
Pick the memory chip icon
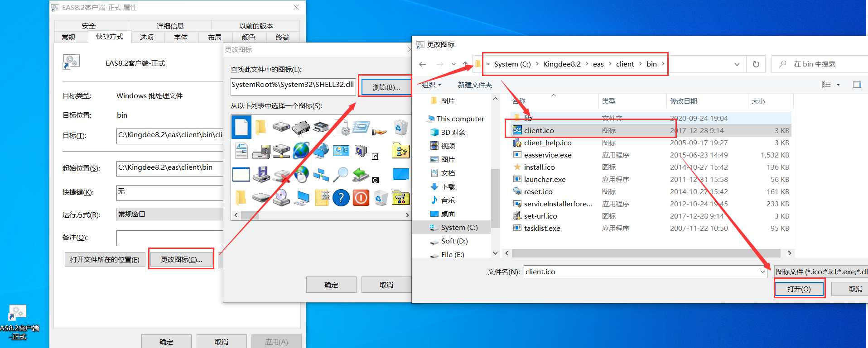pos(301,128)
